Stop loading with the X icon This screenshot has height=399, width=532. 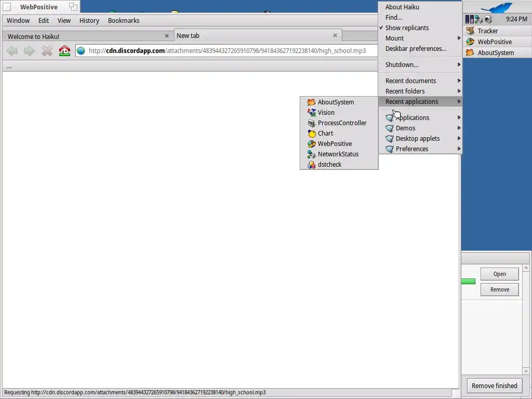click(x=47, y=51)
